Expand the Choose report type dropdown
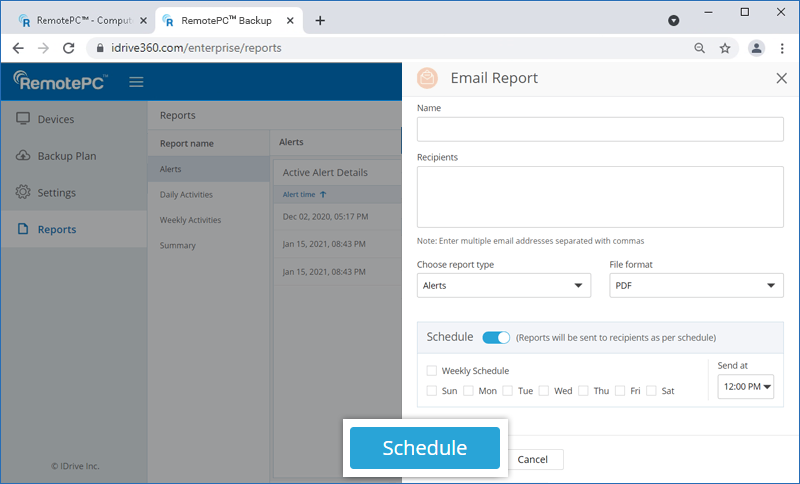The image size is (800, 484). pos(503,286)
